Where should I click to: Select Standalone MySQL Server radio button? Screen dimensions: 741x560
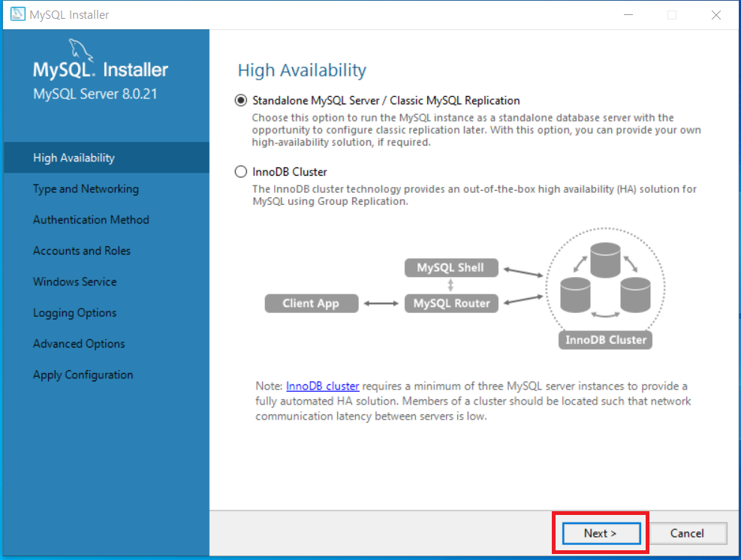tap(241, 101)
